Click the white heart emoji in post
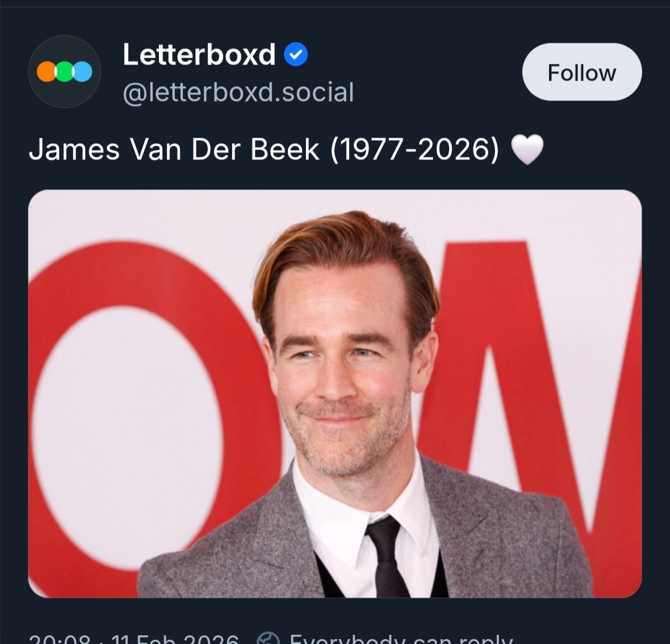This screenshot has height=644, width=670. pos(527,151)
